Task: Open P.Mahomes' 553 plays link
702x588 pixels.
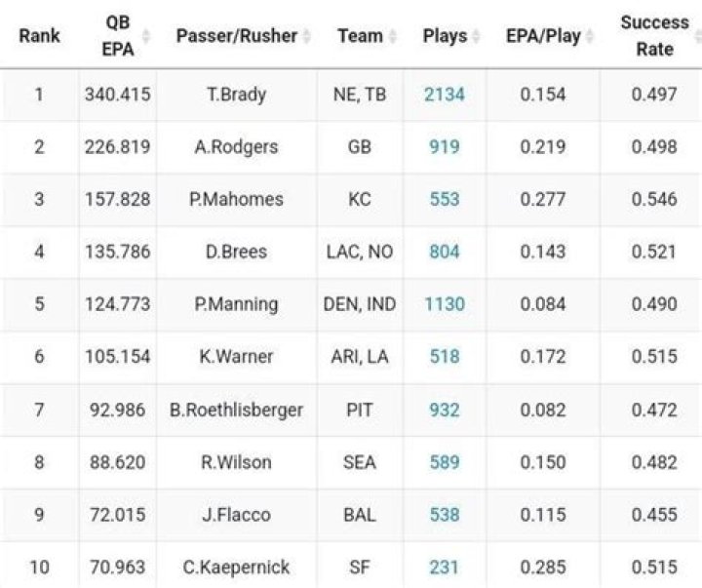Action: pyautogui.click(x=445, y=199)
